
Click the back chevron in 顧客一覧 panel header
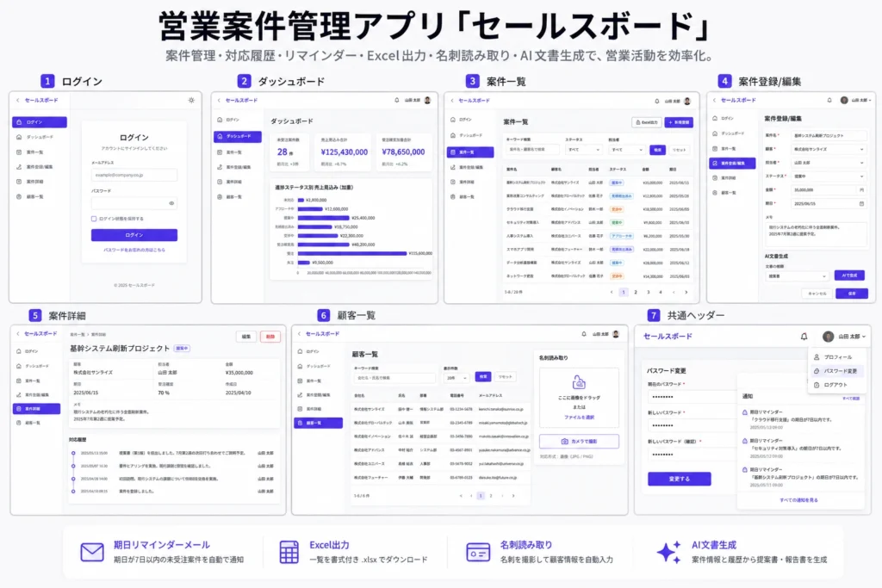click(299, 334)
